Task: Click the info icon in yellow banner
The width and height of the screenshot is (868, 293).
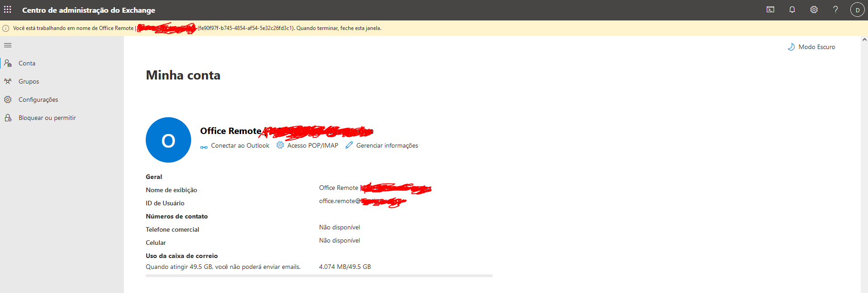Action: (x=6, y=28)
